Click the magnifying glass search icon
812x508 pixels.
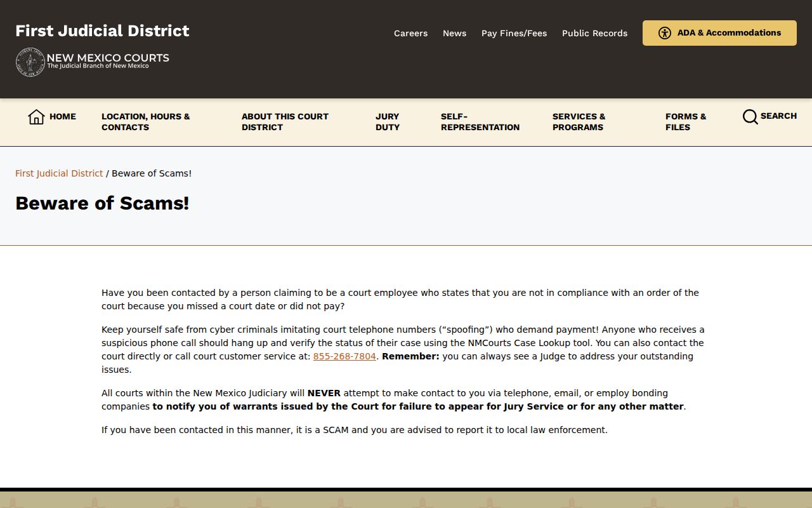750,117
